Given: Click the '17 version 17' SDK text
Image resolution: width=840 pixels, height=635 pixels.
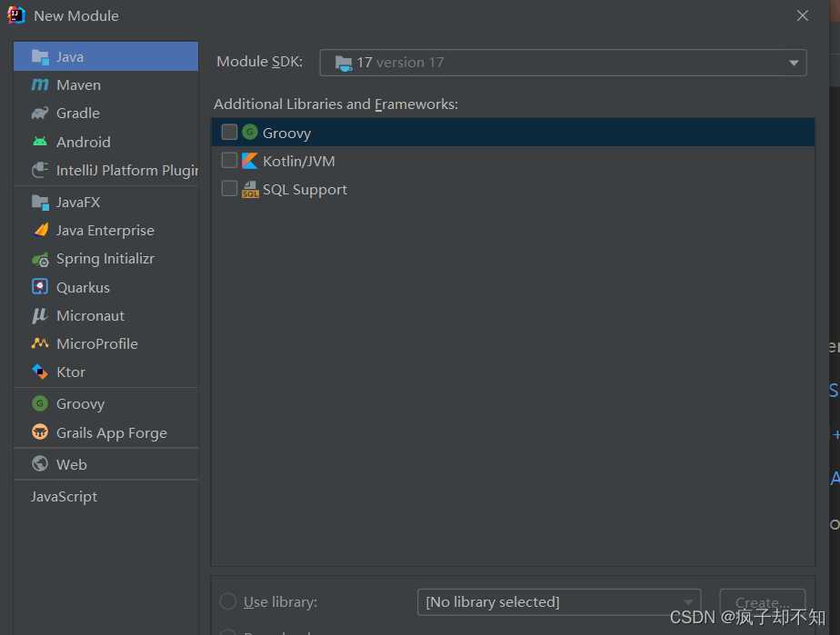Looking at the screenshot, I should tap(400, 63).
